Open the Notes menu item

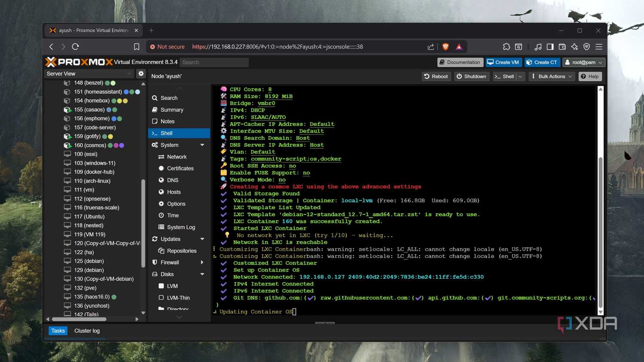click(179, 121)
